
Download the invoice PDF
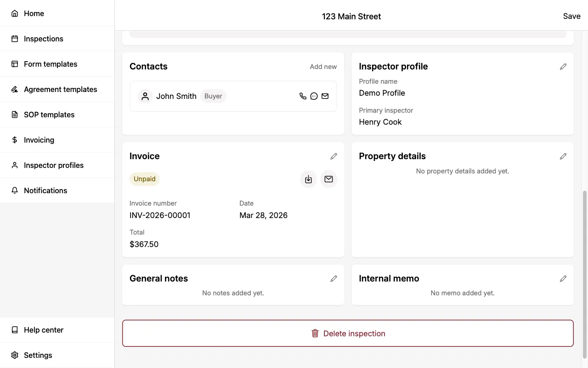(308, 179)
